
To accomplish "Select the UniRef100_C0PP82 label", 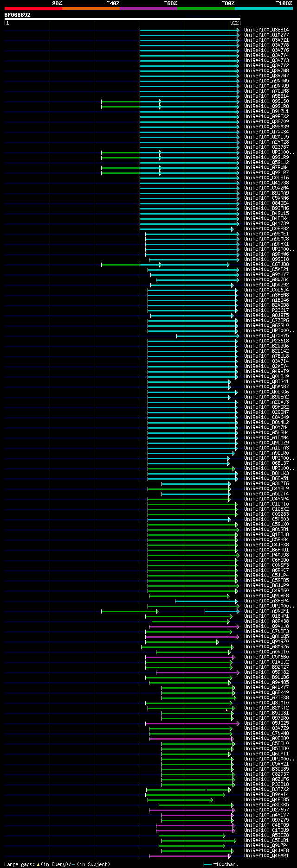I will coord(266,229).
